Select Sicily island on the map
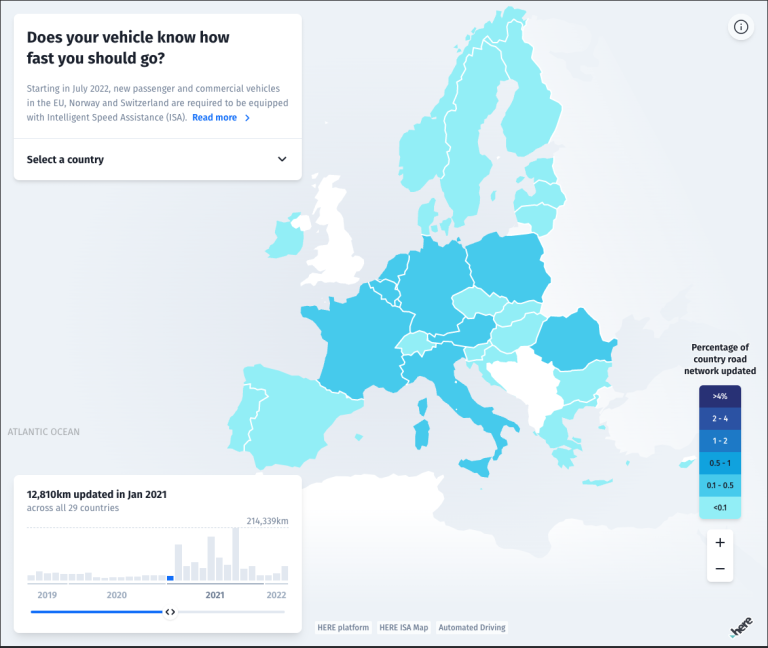Screen dimensions: 768x648 pyautogui.click(x=475, y=466)
